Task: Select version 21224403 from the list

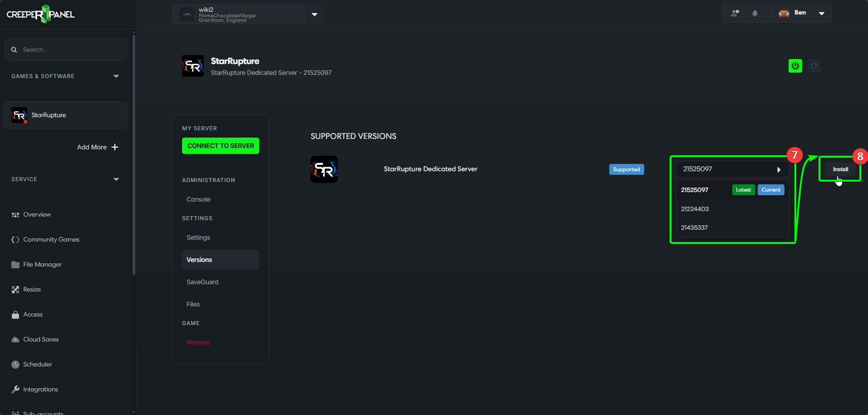Action: pos(695,209)
